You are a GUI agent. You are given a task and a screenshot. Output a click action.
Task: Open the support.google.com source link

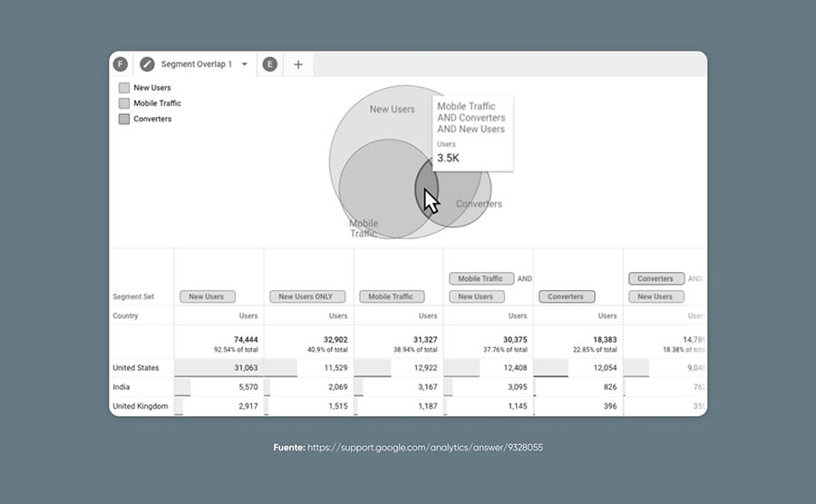click(424, 448)
